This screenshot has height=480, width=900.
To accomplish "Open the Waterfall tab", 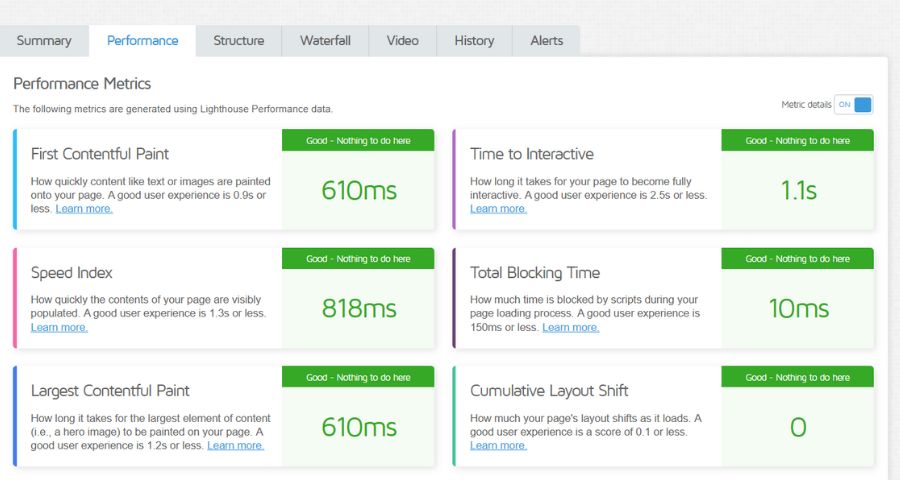I will pyautogui.click(x=325, y=41).
